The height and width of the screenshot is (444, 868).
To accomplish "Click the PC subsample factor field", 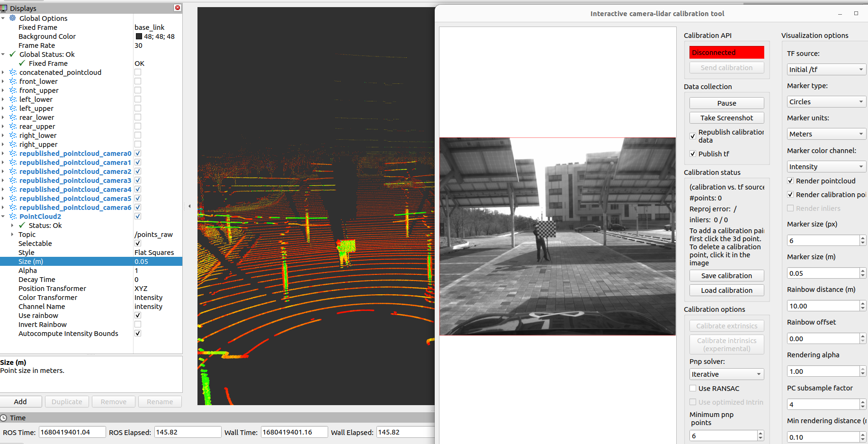I will click(x=823, y=404).
